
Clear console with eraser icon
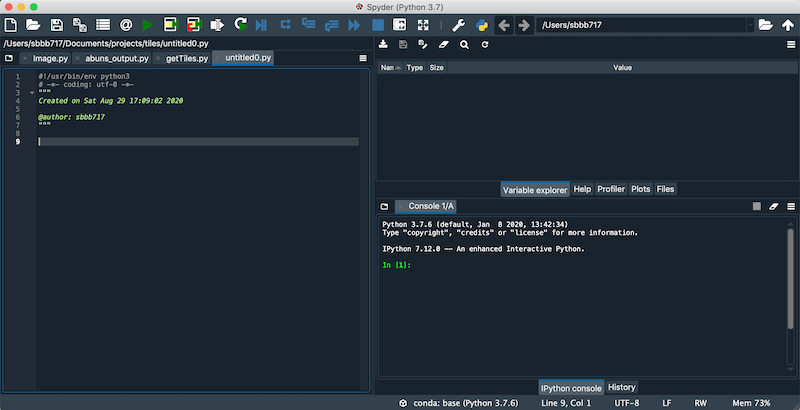[774, 206]
